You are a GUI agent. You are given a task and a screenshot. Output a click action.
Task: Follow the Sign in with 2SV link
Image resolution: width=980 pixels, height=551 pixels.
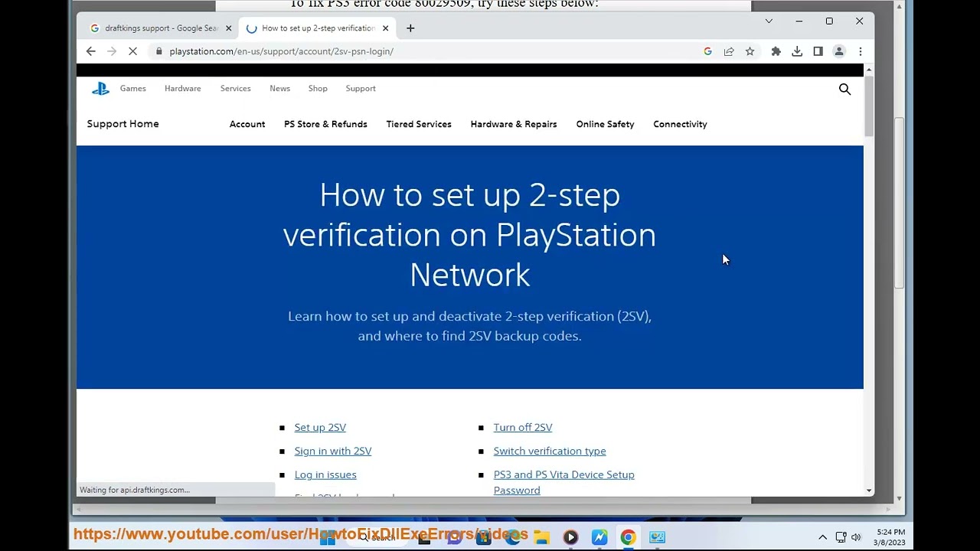coord(333,452)
